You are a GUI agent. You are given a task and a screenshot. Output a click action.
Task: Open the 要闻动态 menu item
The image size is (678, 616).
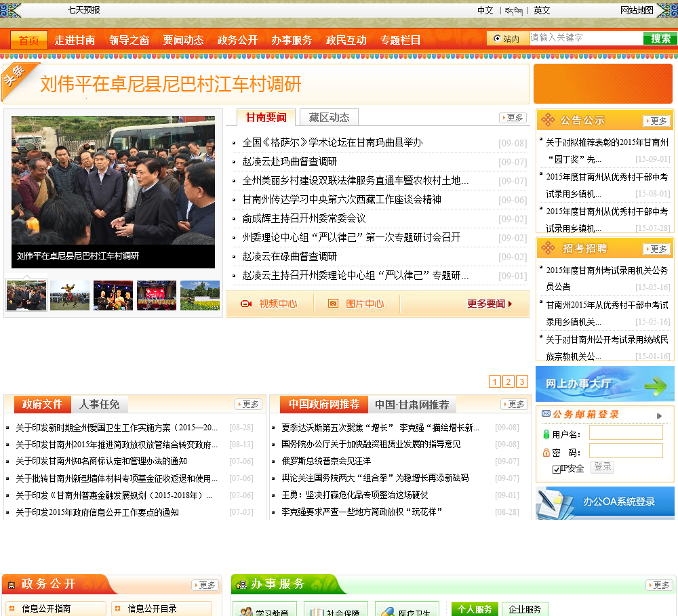183,40
